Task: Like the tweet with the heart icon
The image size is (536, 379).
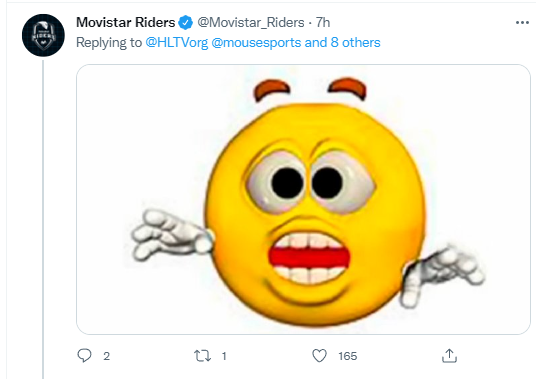Action: click(x=319, y=356)
